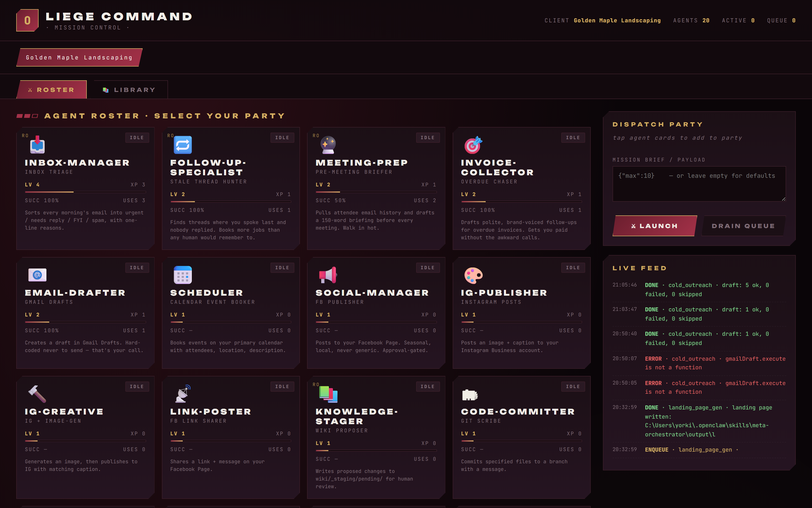
Task: Click the books icon in Library tab
Action: (x=105, y=90)
